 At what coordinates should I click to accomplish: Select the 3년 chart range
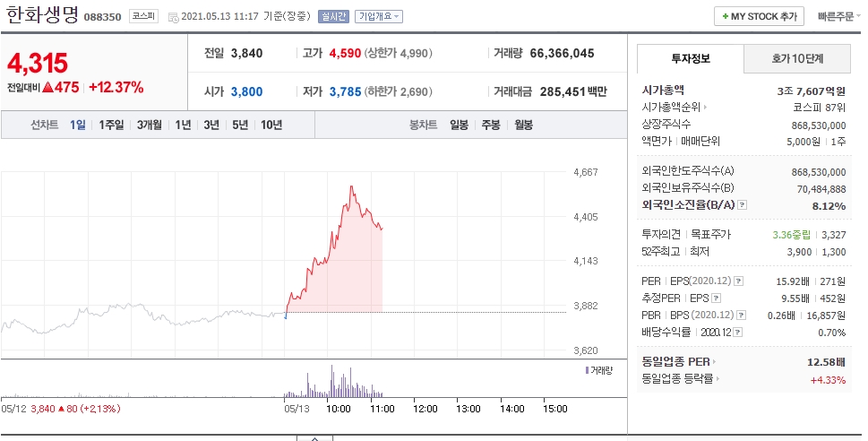point(211,125)
